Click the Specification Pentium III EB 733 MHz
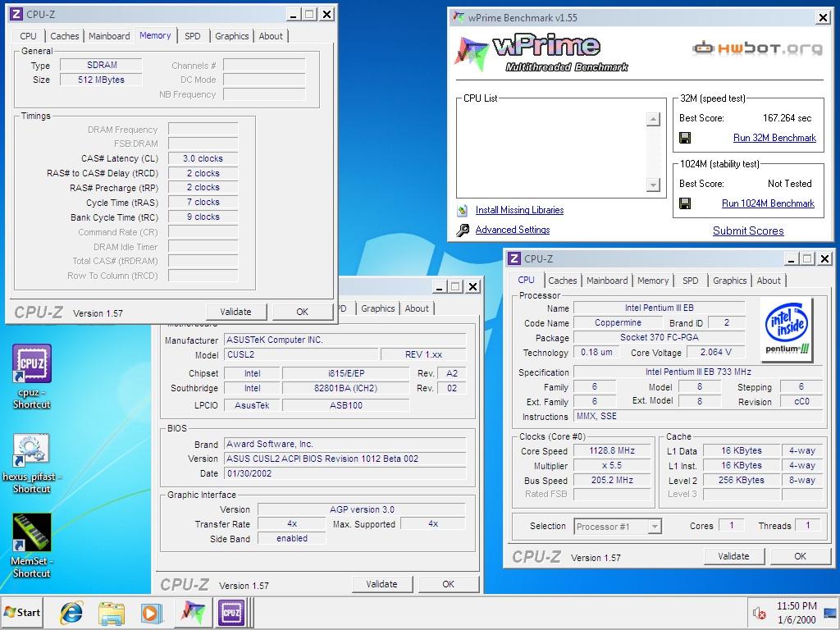This screenshot has height=630, width=840. coord(698,372)
